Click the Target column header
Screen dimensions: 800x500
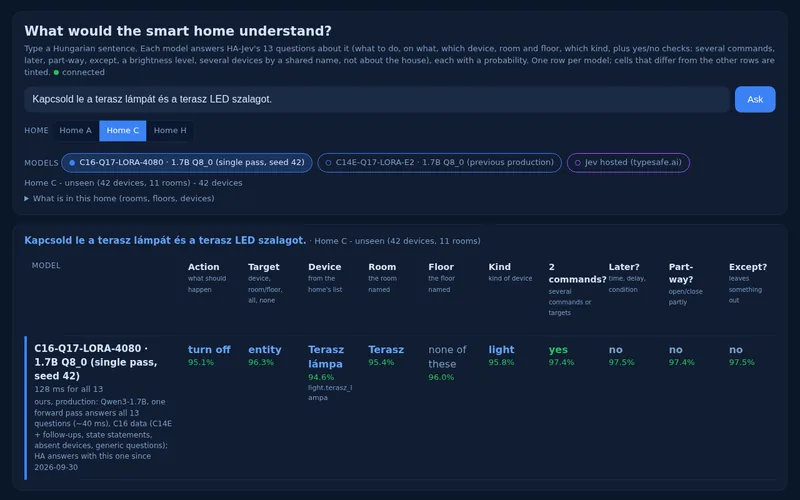[x=264, y=267]
